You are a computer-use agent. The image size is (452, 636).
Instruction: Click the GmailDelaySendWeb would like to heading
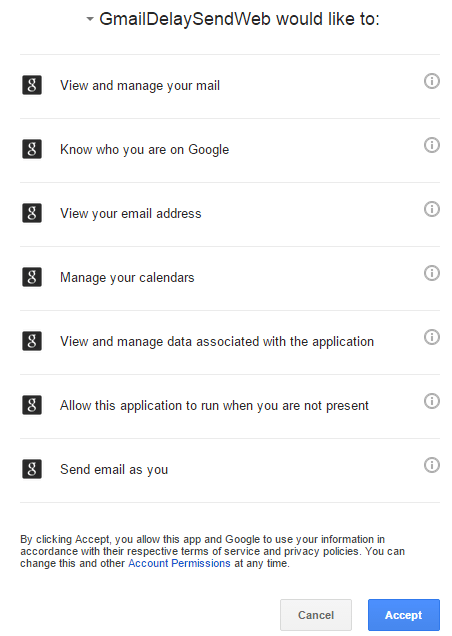239,19
